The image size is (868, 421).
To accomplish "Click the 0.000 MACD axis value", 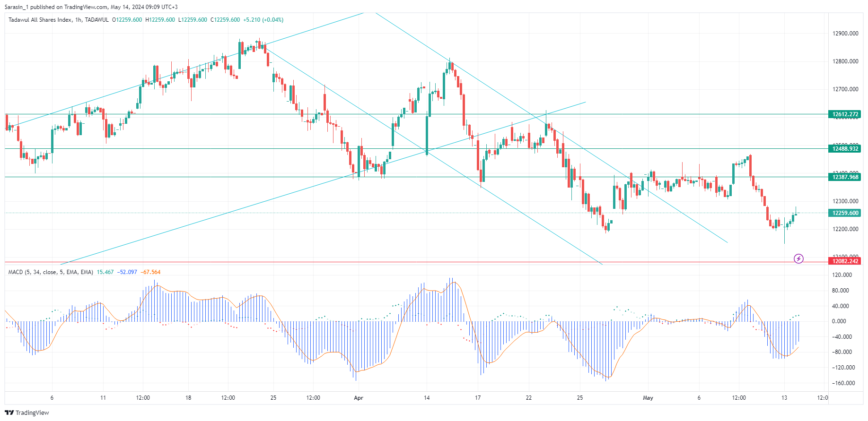I will tap(839, 321).
